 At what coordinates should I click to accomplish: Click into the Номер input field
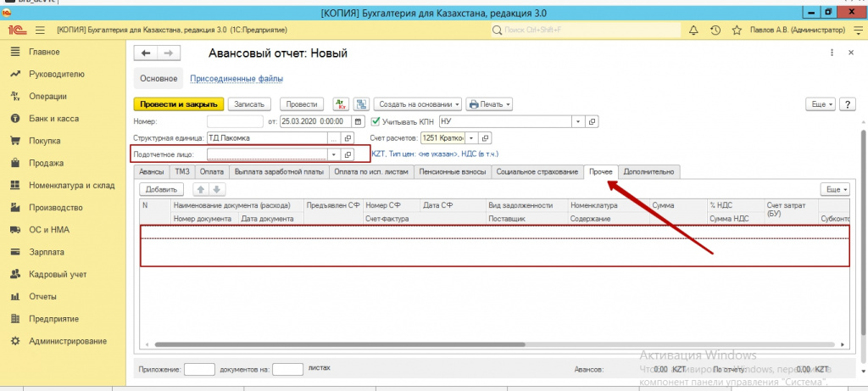point(235,121)
